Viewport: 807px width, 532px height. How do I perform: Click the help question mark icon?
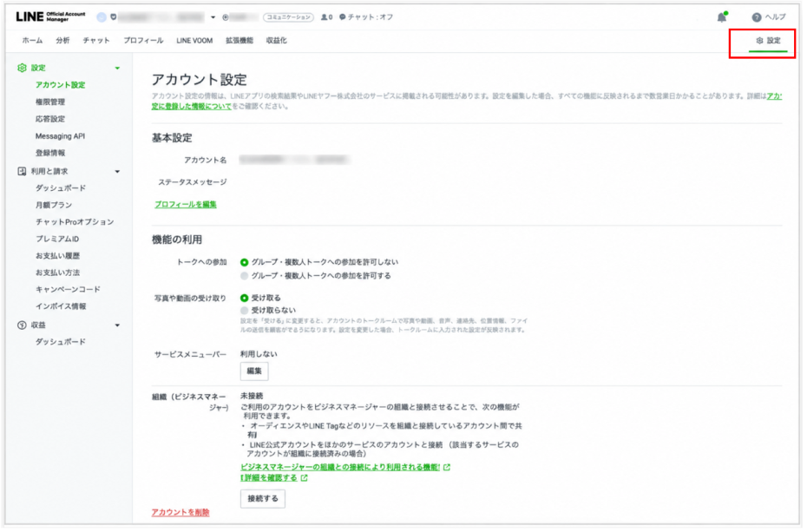point(756,17)
